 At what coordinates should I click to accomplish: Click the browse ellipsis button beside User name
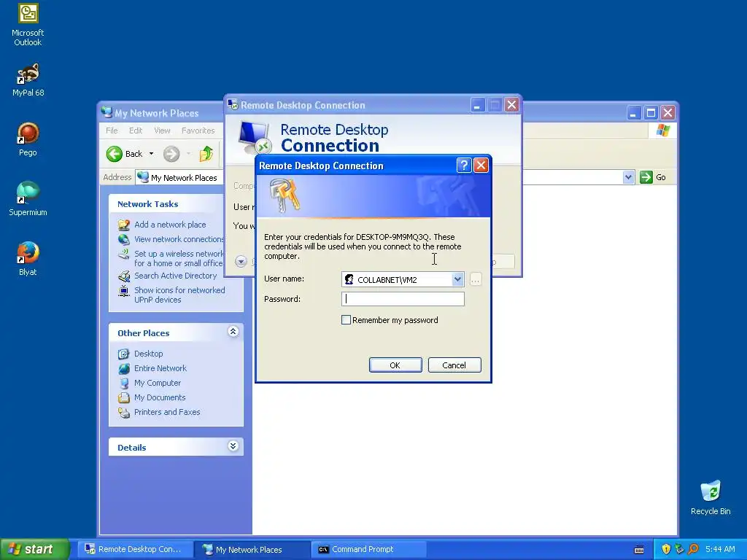pos(476,279)
